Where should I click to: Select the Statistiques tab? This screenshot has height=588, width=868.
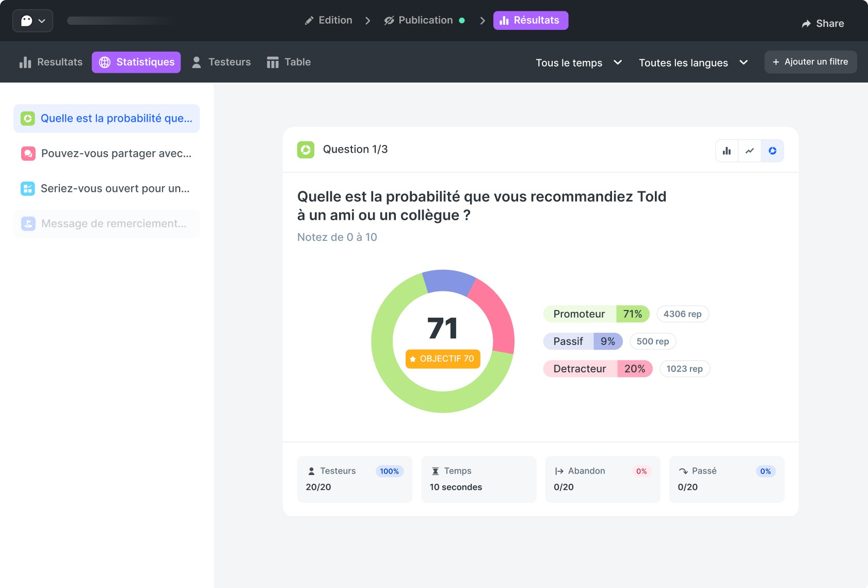136,62
